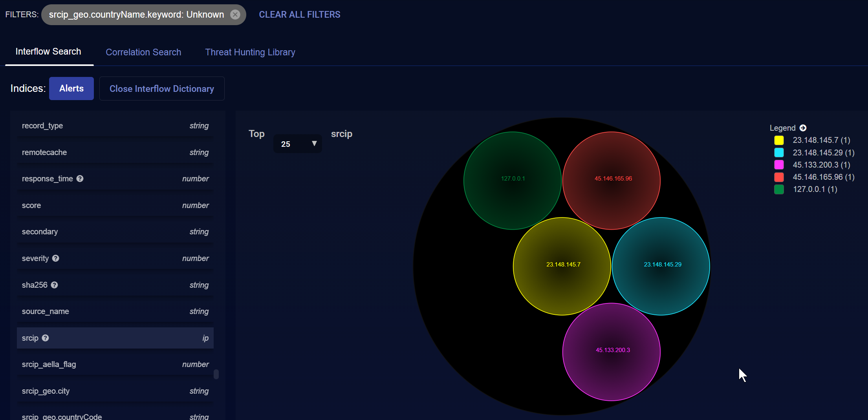
Task: Click help icon beside srcip field
Action: click(x=46, y=338)
